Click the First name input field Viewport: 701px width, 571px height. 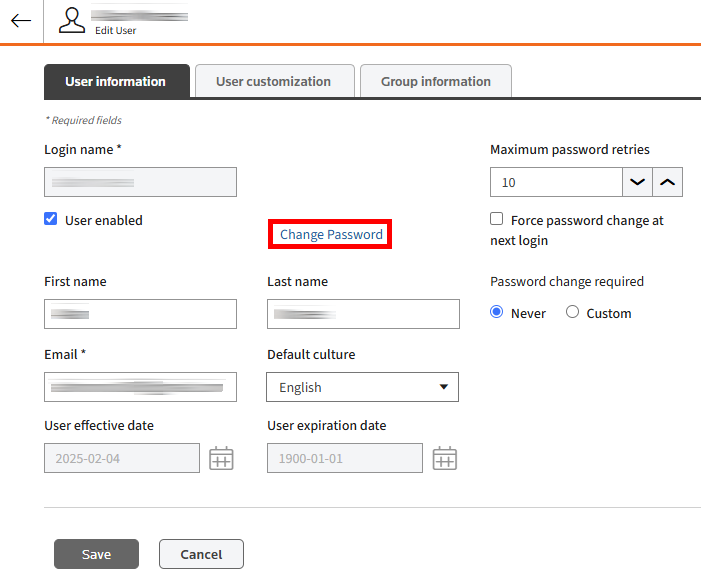point(140,314)
